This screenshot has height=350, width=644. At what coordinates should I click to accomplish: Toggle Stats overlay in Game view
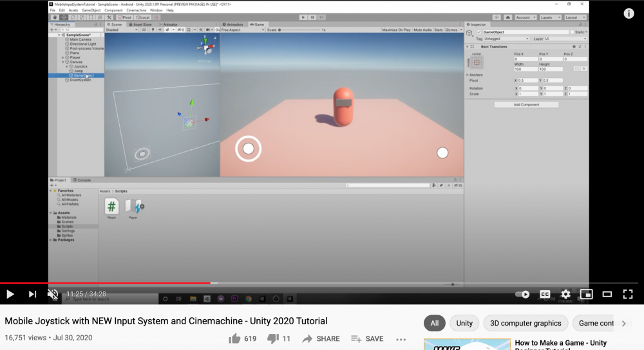[438, 30]
